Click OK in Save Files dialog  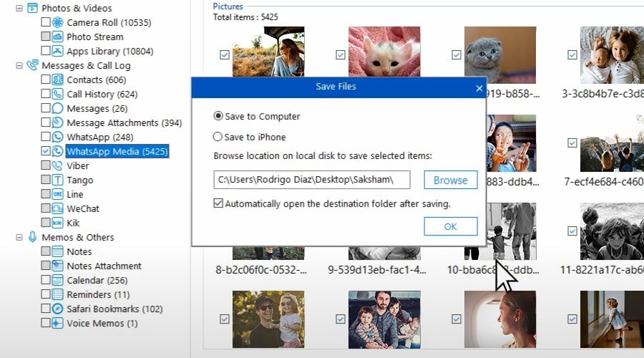451,226
